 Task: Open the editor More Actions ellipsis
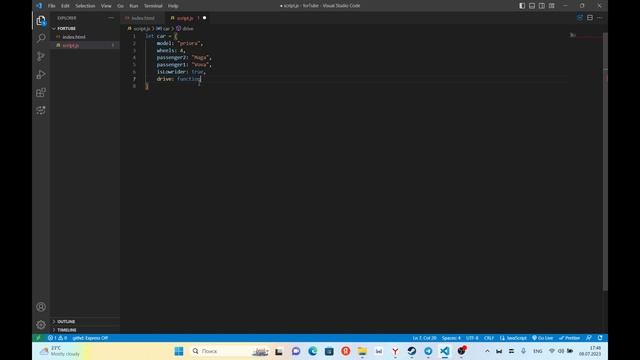[x=600, y=18]
